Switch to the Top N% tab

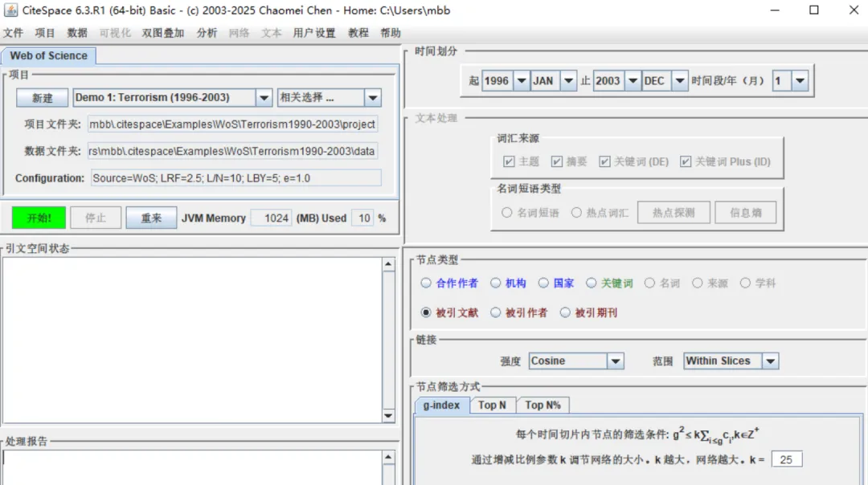point(543,406)
